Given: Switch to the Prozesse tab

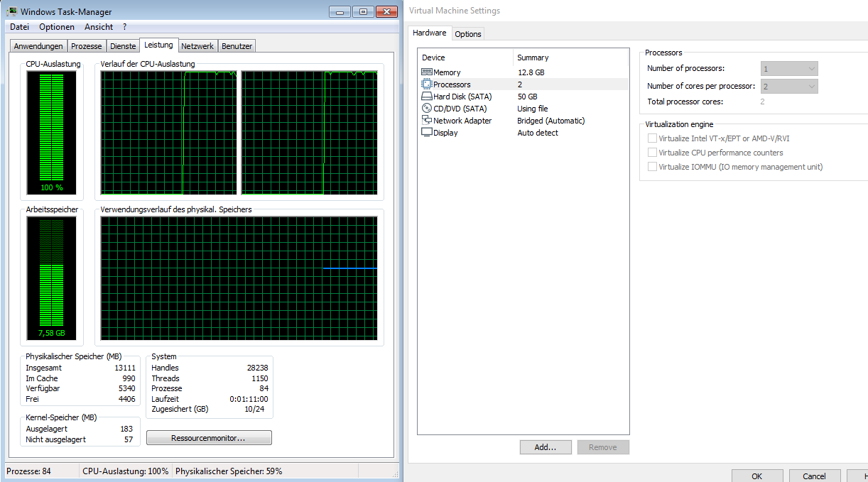Looking at the screenshot, I should 87,46.
